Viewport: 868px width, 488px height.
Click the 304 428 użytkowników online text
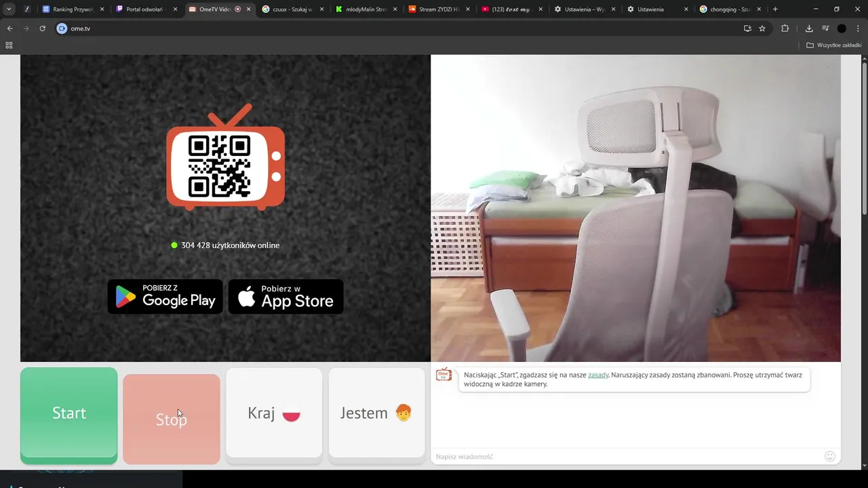click(230, 245)
